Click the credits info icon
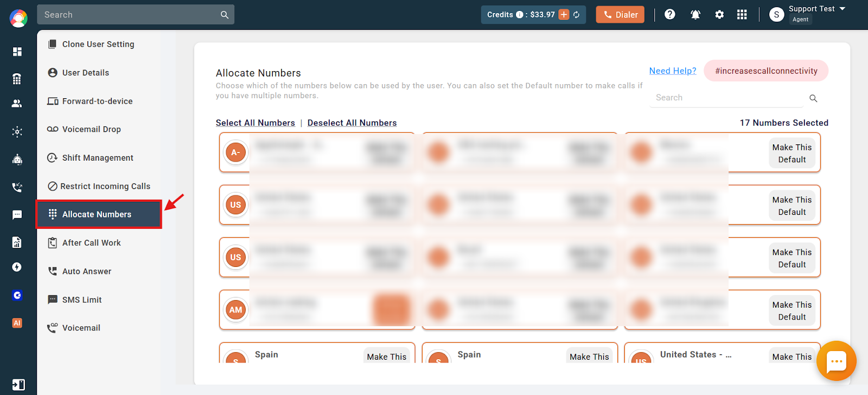This screenshot has width=868, height=395. [x=519, y=15]
